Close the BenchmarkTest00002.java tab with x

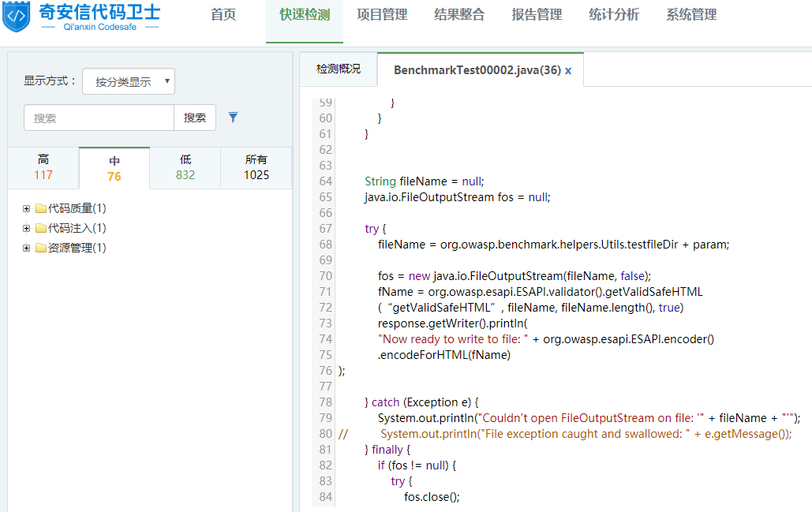[x=568, y=70]
